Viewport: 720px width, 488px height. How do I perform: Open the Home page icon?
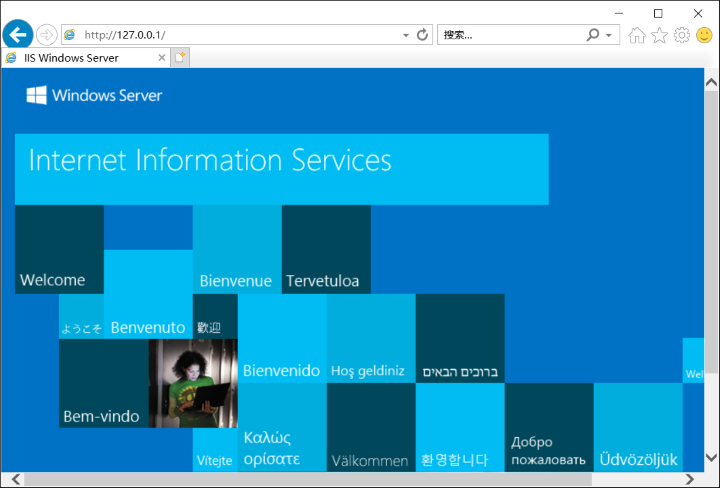pos(636,35)
